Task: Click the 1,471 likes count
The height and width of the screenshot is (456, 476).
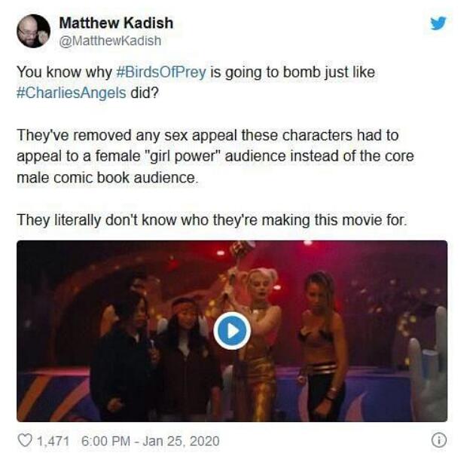Action: pos(53,441)
